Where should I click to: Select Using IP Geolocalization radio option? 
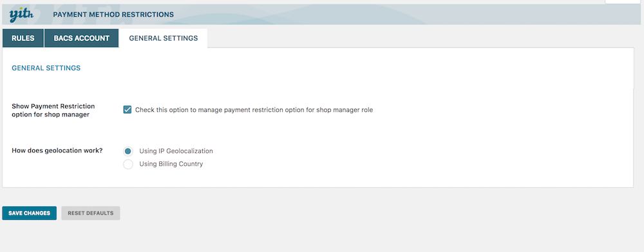pyautogui.click(x=128, y=151)
